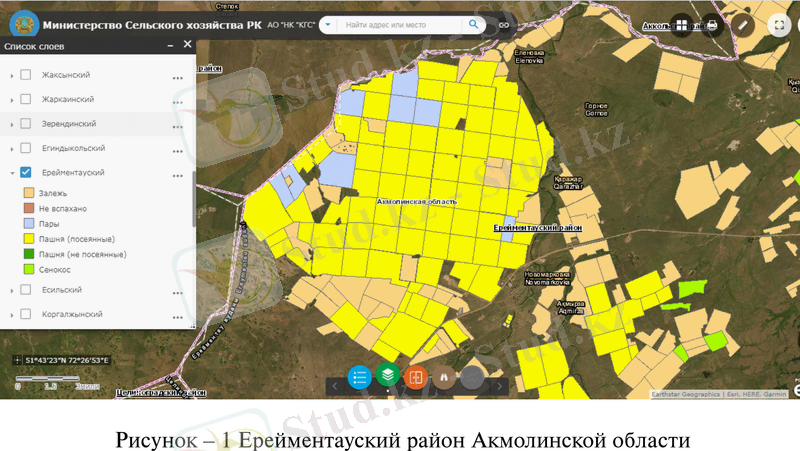
Task: Open options menu for Зерендинский layer
Action: pyautogui.click(x=178, y=127)
